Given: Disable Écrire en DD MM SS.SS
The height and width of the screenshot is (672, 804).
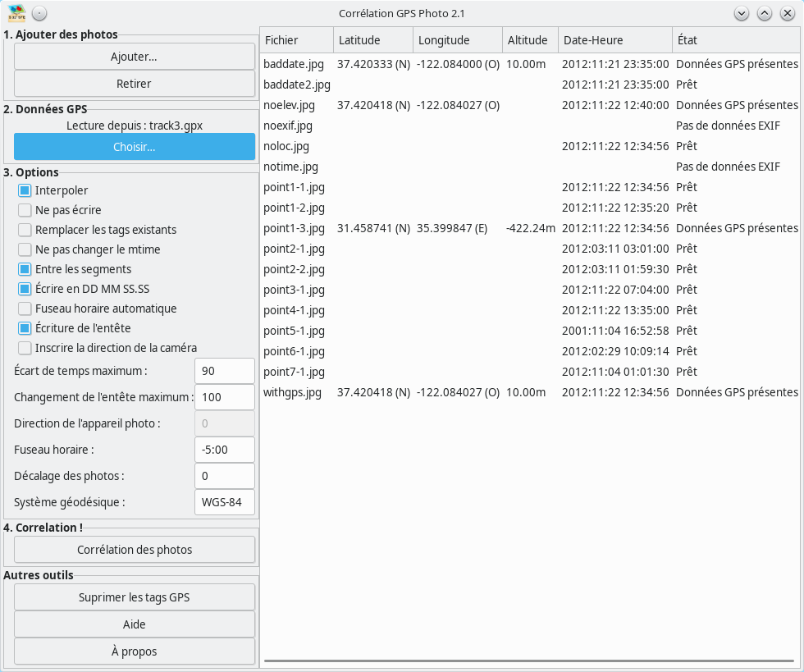Looking at the screenshot, I should pos(25,289).
